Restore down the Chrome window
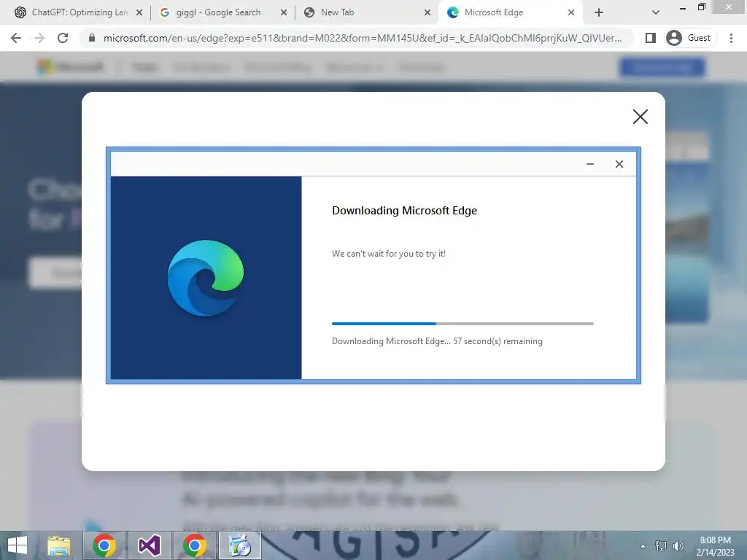The image size is (747, 560). (x=701, y=7)
